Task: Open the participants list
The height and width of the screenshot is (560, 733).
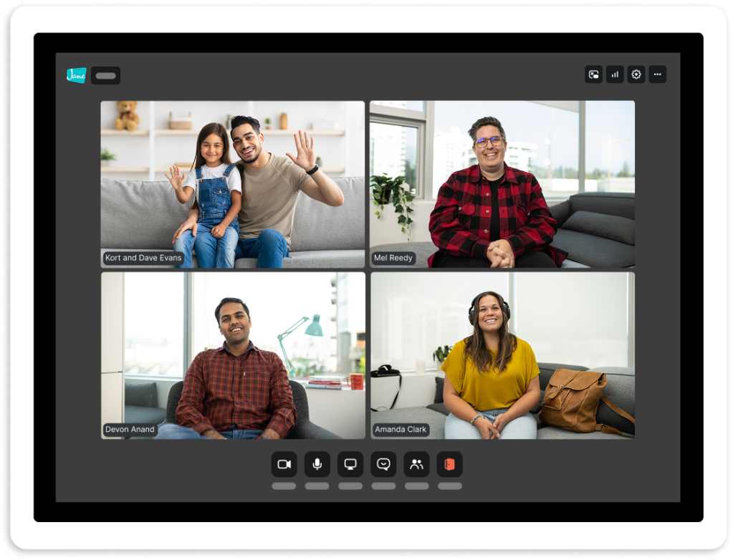Action: click(416, 464)
